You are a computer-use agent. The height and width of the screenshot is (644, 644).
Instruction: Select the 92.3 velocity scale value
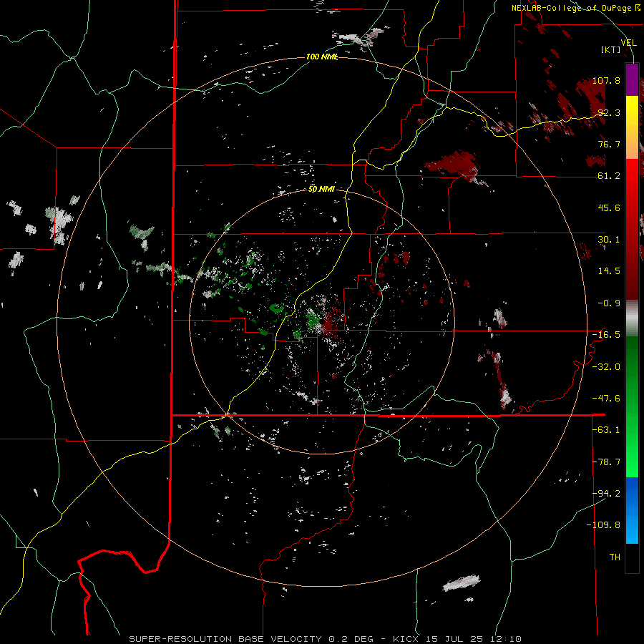tap(609, 112)
